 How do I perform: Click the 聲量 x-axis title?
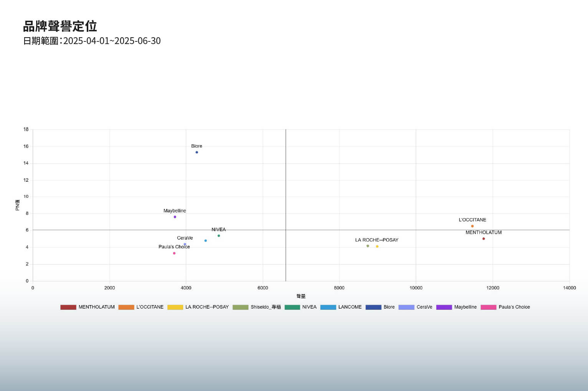tap(301, 296)
